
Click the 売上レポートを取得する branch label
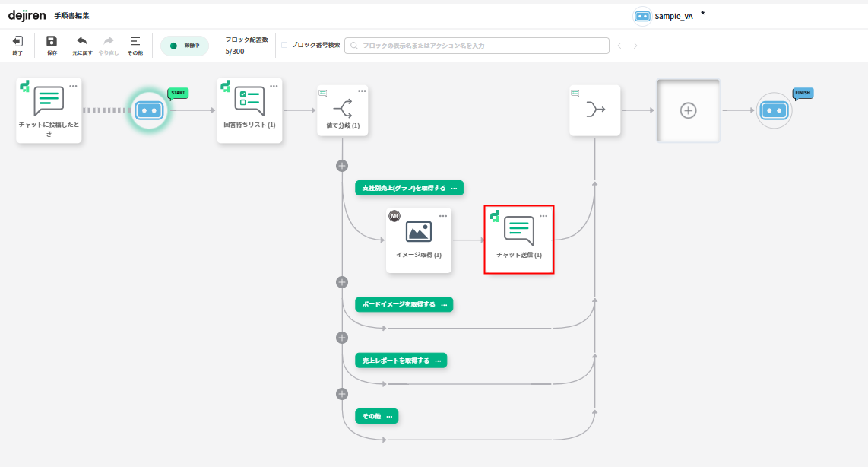click(x=395, y=361)
